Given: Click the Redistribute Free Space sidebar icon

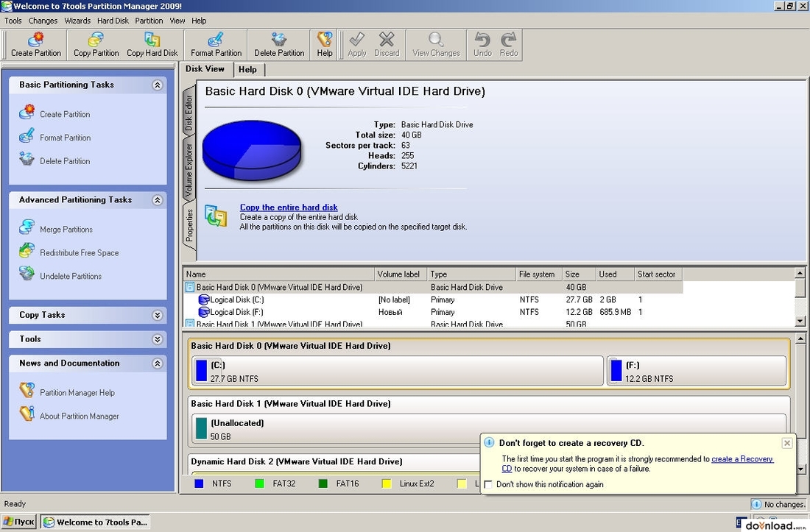Looking at the screenshot, I should tap(27, 251).
